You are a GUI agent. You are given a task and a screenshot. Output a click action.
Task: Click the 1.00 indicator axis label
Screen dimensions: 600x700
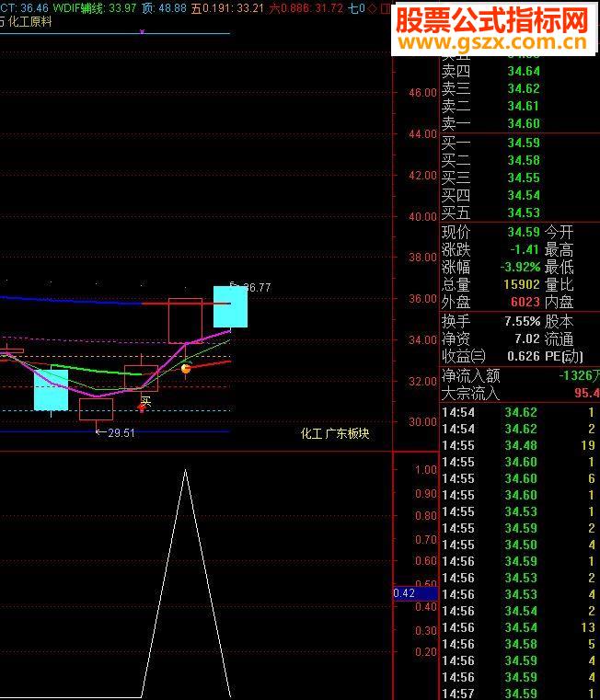[426, 470]
